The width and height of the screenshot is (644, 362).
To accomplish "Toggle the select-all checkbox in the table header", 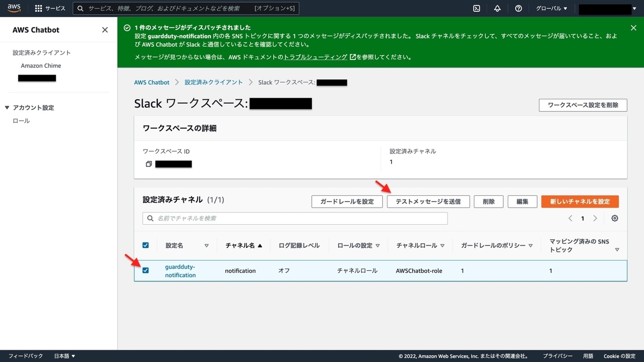I will pos(145,245).
